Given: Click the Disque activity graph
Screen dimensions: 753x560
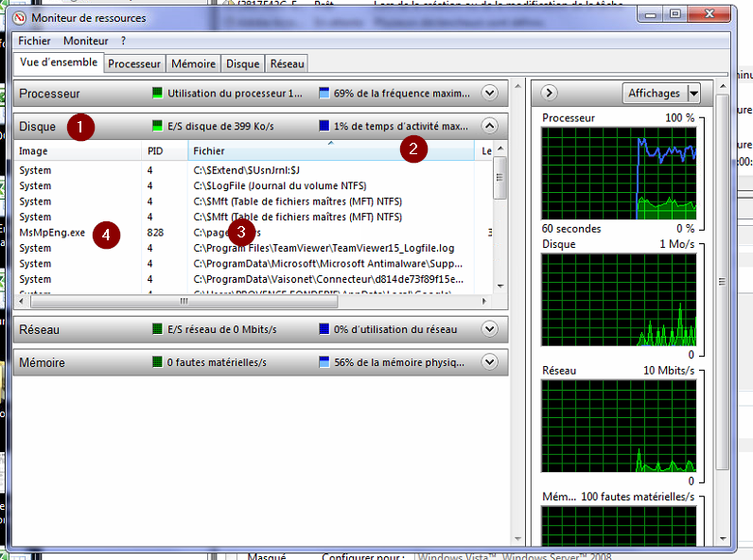Looking at the screenshot, I should click(x=619, y=300).
